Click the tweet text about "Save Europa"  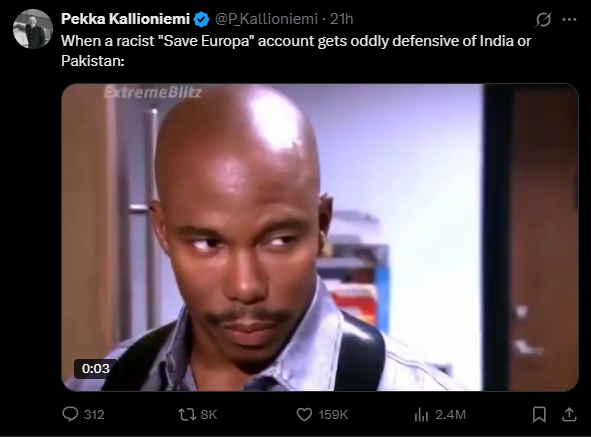(296, 51)
